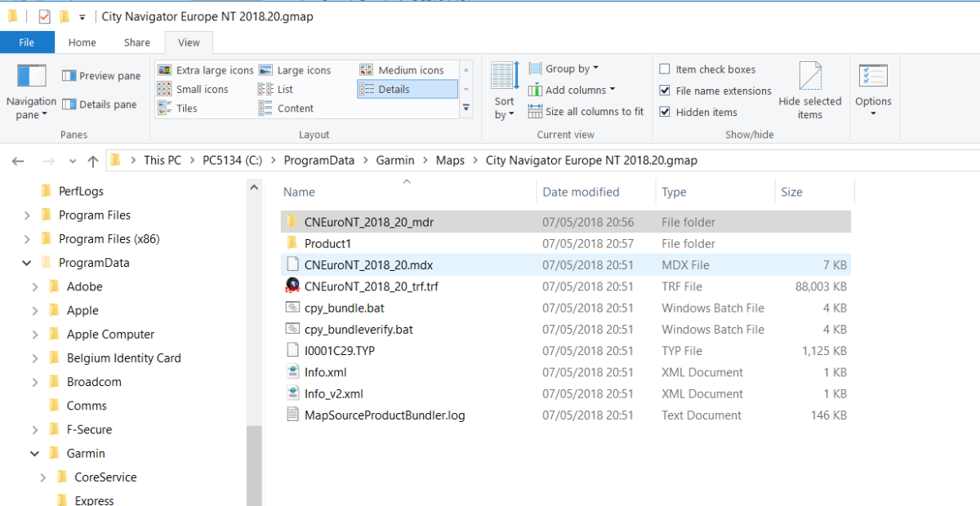Switch layout to Extra large icons
980x506 pixels.
click(206, 70)
